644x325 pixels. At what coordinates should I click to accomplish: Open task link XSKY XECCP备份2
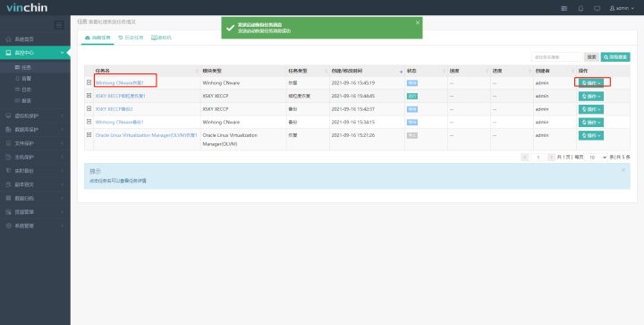pos(114,109)
